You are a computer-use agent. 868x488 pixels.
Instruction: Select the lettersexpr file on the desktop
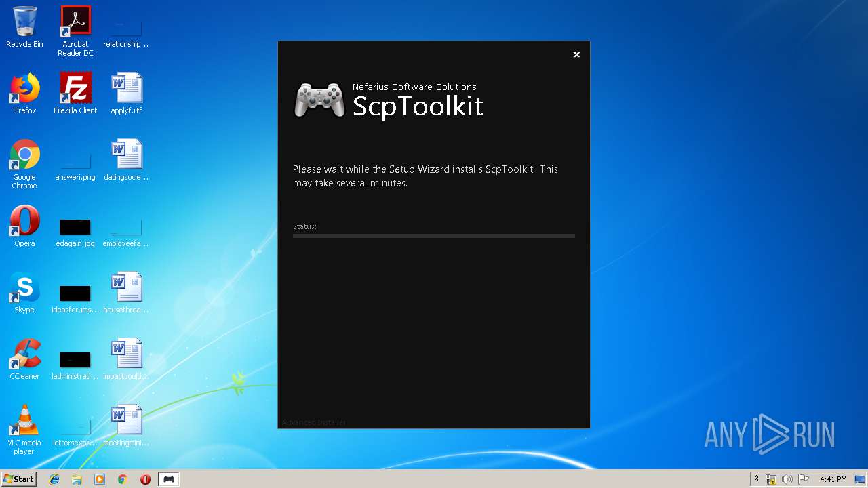pos(75,431)
